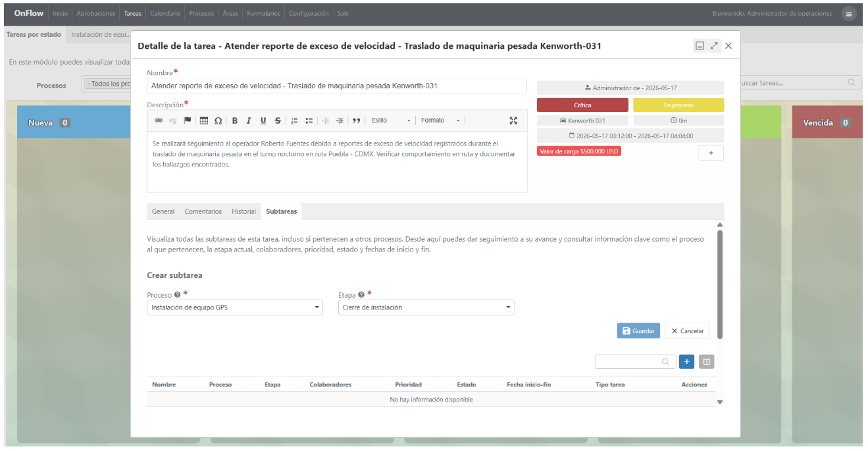
Task: Apply italic formatting in the description editor
Action: point(249,120)
